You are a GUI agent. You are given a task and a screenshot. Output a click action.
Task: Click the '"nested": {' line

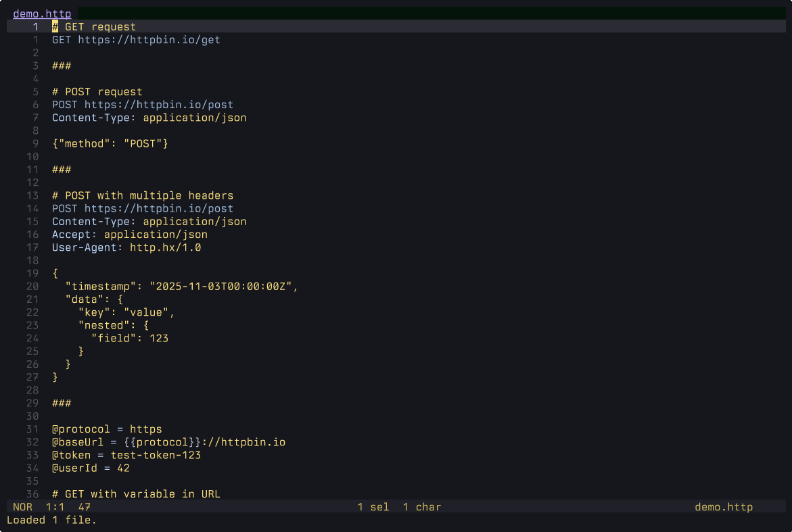pyautogui.click(x=114, y=326)
